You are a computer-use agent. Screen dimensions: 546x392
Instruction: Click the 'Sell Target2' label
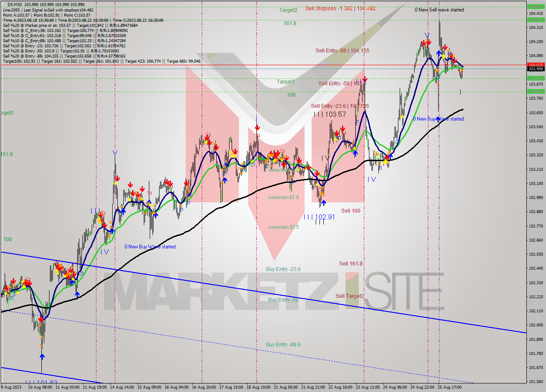tap(350, 296)
